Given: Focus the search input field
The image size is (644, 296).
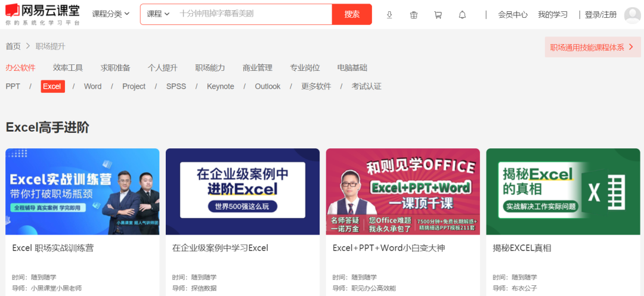Looking at the screenshot, I should 254,14.
